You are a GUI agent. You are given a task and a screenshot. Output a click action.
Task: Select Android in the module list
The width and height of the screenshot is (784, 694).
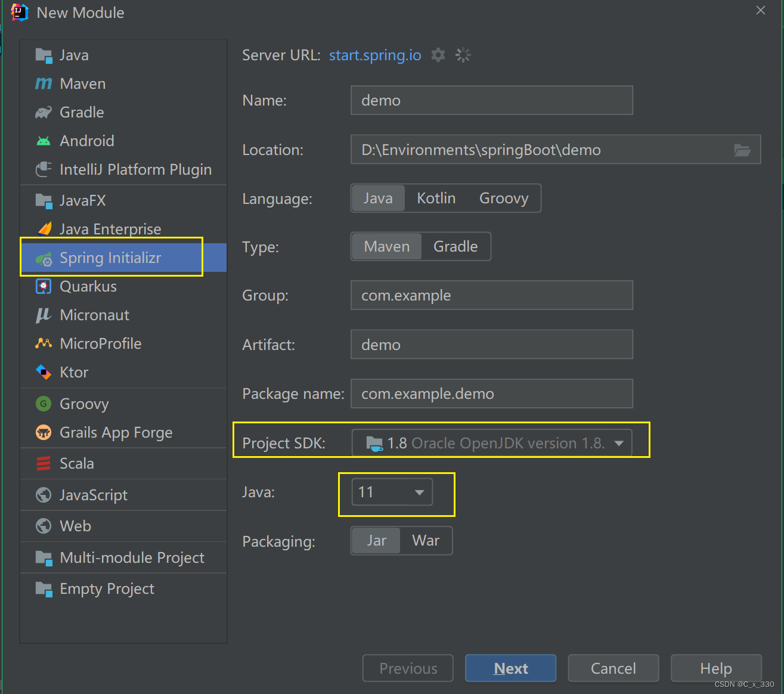point(123,141)
